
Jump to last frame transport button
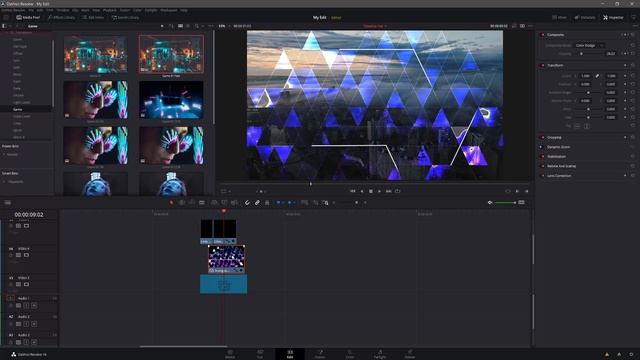389,191
